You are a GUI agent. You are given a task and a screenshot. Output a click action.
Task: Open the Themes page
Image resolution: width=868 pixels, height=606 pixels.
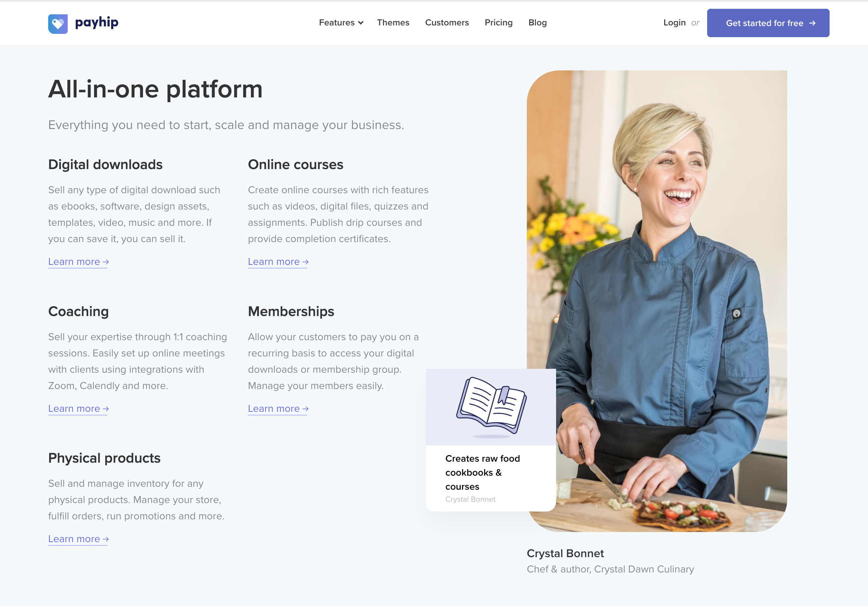point(393,23)
